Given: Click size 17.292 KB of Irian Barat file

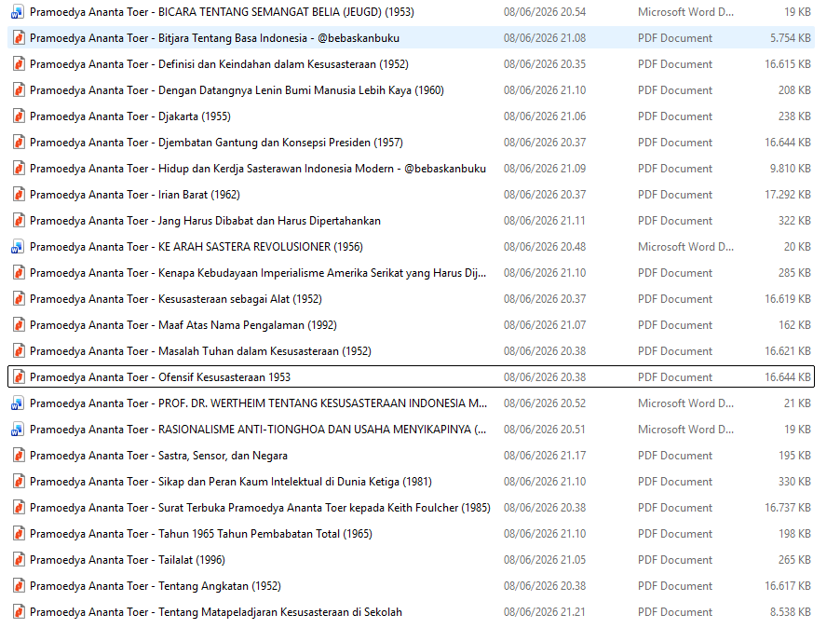Looking at the screenshot, I should click(x=788, y=195).
